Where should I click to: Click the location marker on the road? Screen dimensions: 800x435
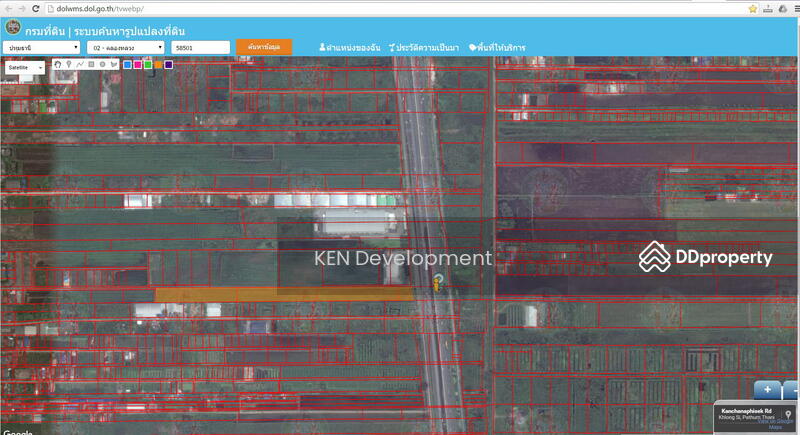pos(437,283)
